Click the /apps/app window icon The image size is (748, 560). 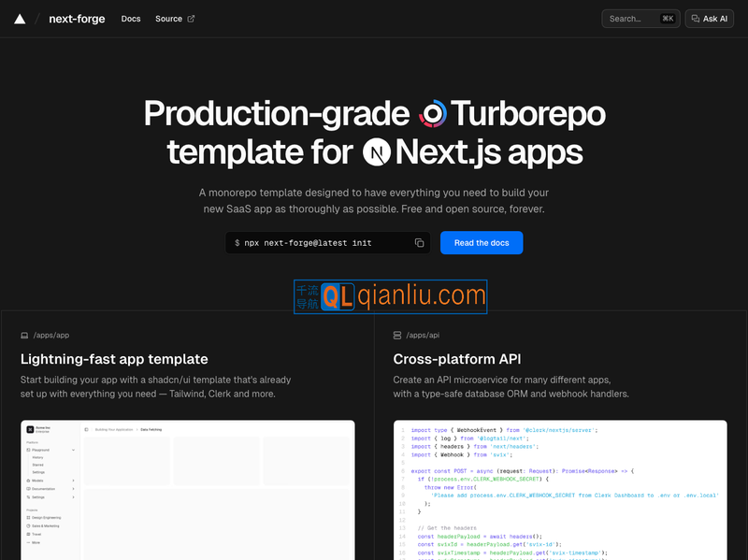(24, 335)
